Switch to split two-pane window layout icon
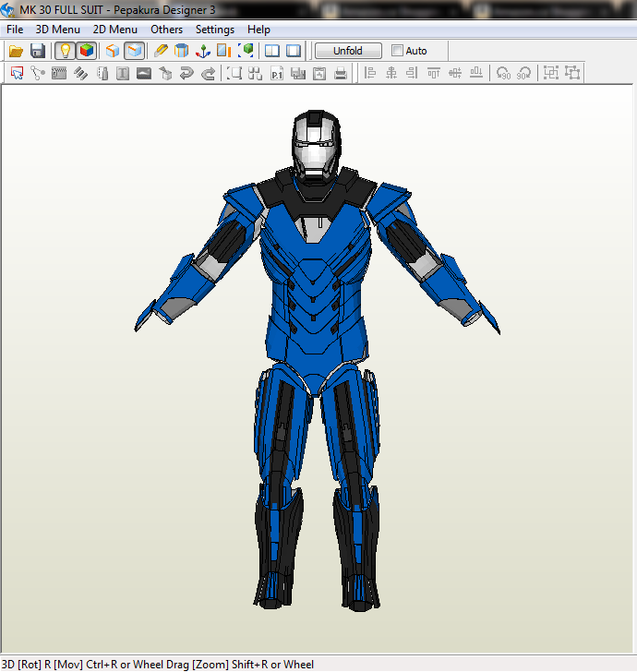Image resolution: width=637 pixels, height=672 pixels. pos(271,51)
